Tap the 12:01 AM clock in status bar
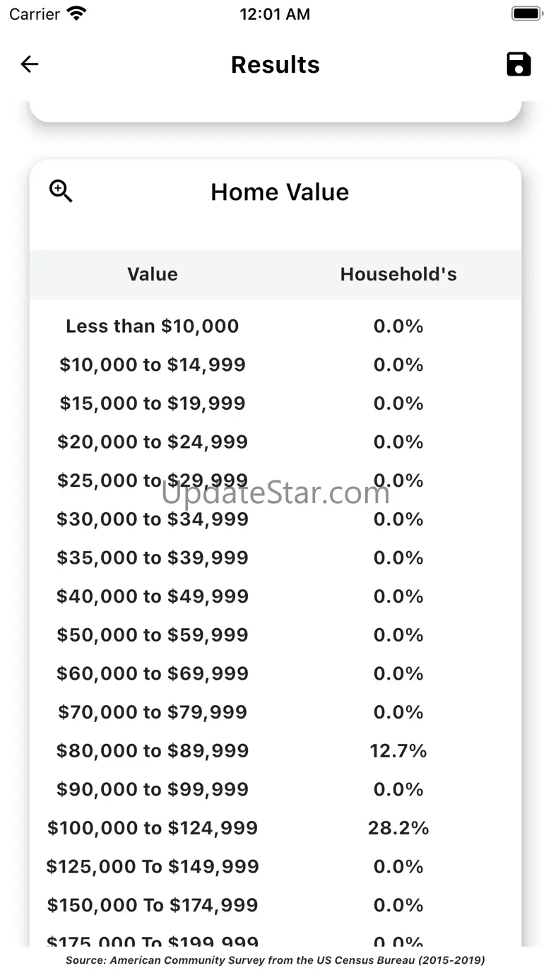 275,14
